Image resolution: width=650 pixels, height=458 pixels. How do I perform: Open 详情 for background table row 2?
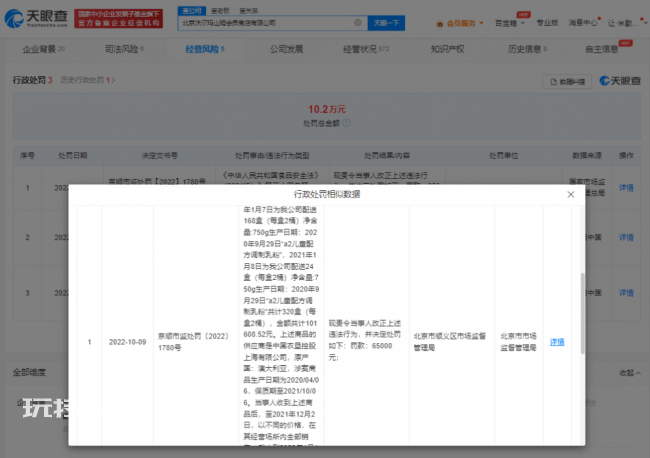(626, 237)
